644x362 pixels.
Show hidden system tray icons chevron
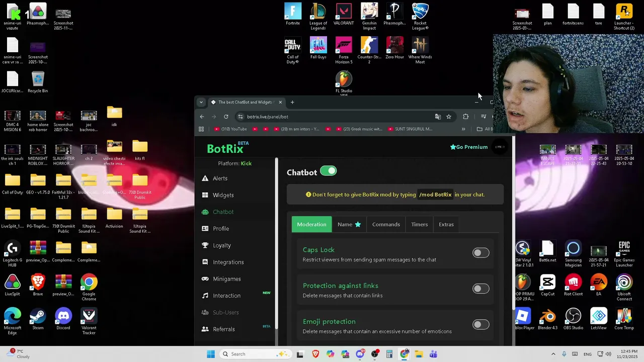(553, 354)
